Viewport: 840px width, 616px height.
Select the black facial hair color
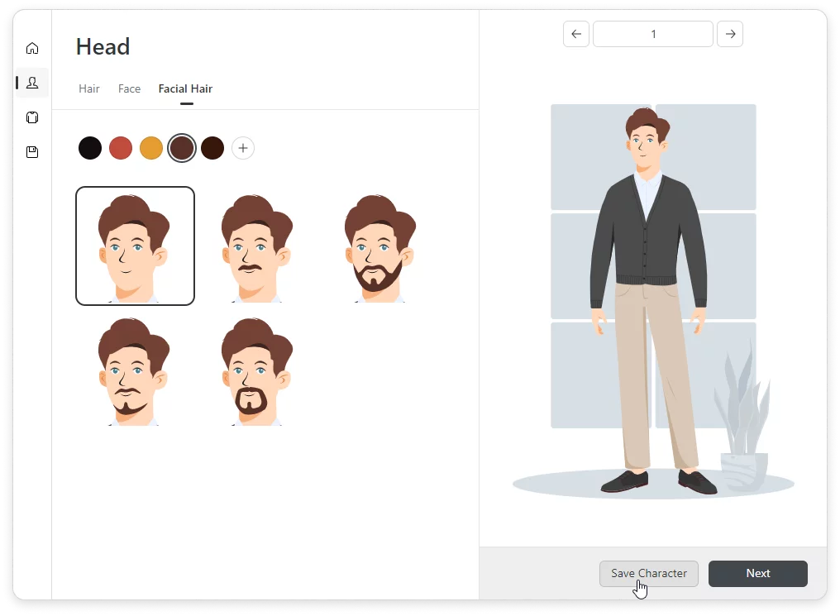90,147
